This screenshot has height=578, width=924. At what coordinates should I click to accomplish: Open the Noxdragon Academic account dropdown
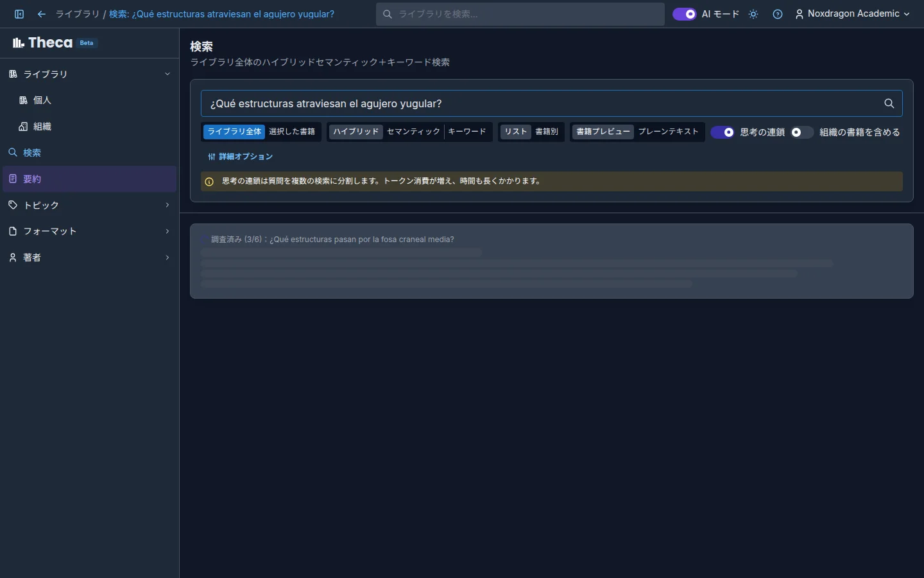[853, 14]
